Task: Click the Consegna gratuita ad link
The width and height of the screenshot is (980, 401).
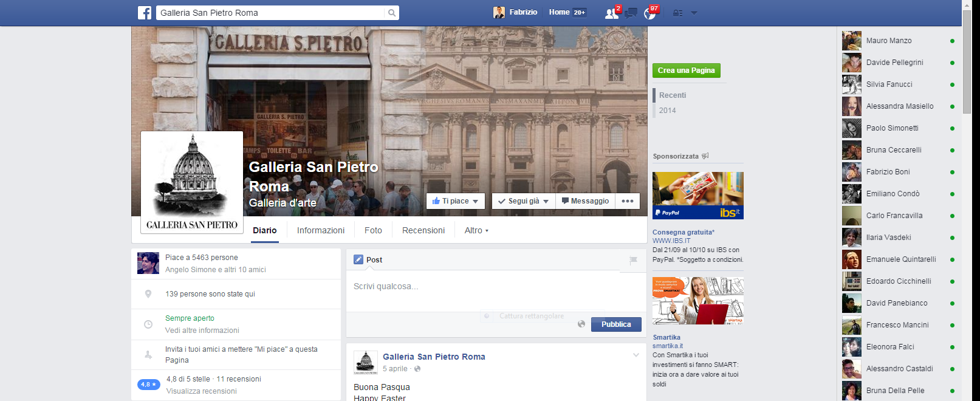Action: click(684, 232)
